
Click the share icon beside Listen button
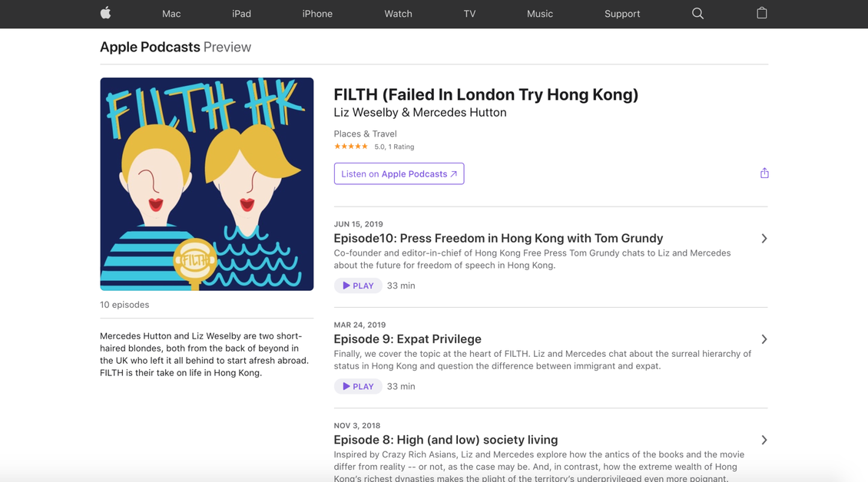click(x=764, y=173)
